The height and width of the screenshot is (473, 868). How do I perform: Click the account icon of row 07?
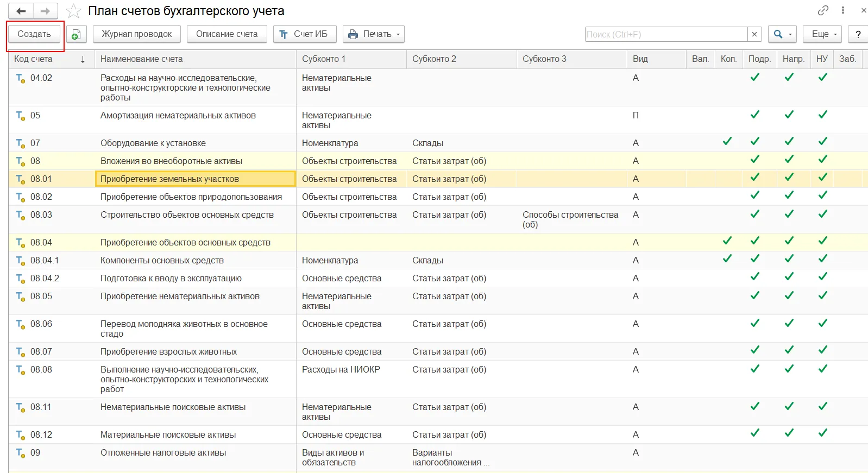click(x=21, y=143)
